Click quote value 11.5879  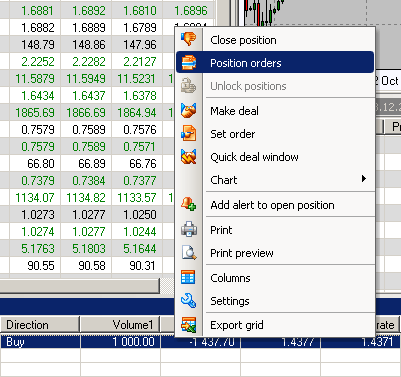[35, 78]
